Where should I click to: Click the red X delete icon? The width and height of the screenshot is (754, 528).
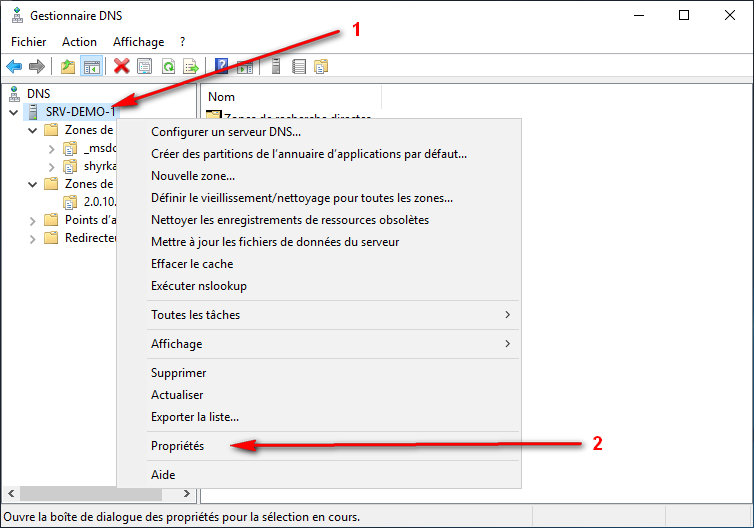[122, 67]
